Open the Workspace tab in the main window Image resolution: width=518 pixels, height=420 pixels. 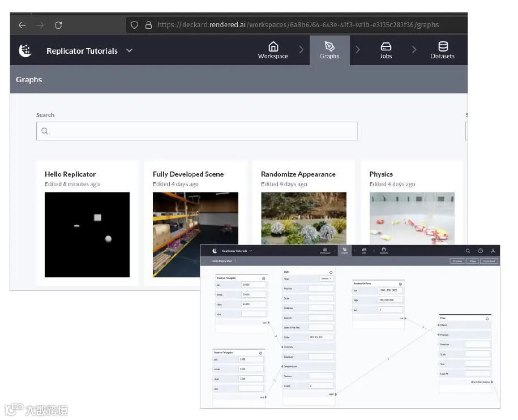tap(273, 50)
